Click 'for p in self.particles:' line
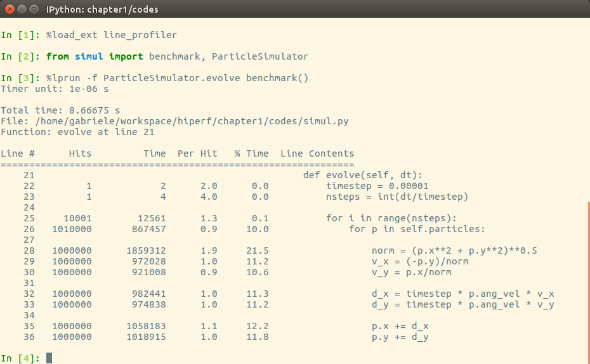This screenshot has width=590, height=364. point(417,229)
